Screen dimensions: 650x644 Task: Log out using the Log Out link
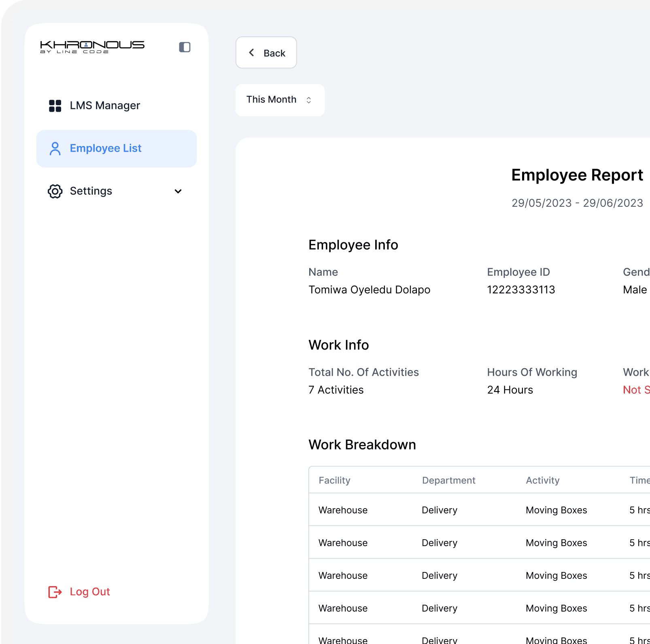click(x=90, y=592)
